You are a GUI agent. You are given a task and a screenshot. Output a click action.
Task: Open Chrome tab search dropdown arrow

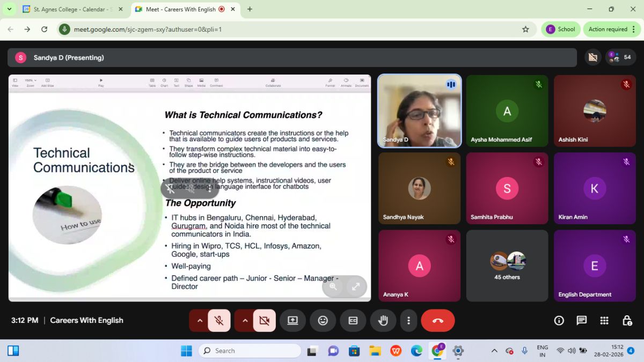click(9, 9)
